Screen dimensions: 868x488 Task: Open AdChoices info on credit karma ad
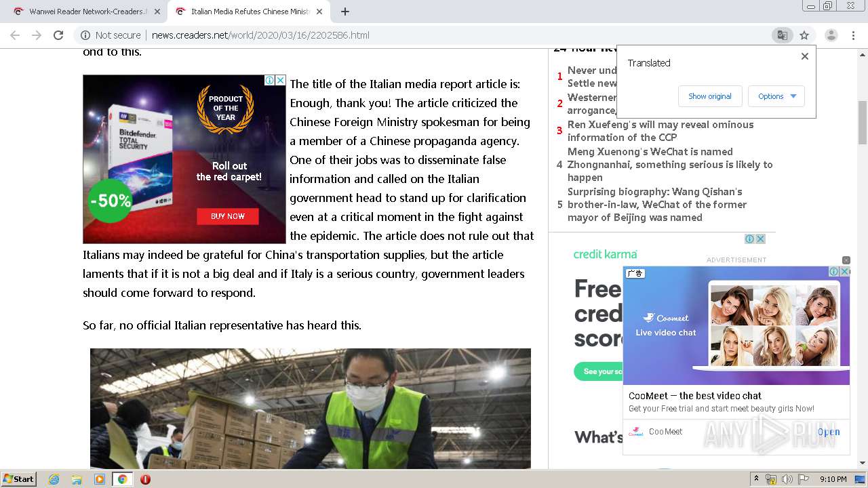[x=749, y=239]
